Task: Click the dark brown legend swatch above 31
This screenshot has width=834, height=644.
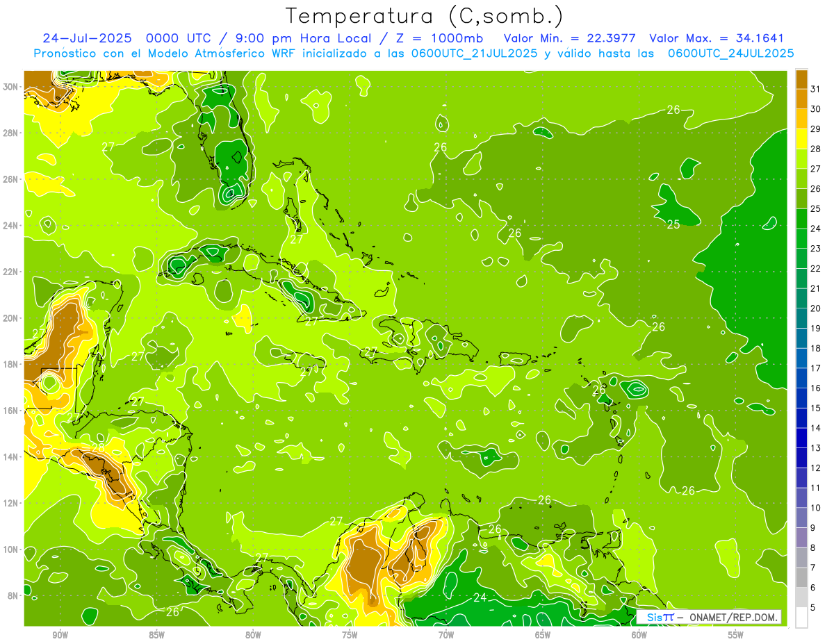Action: pos(801,79)
